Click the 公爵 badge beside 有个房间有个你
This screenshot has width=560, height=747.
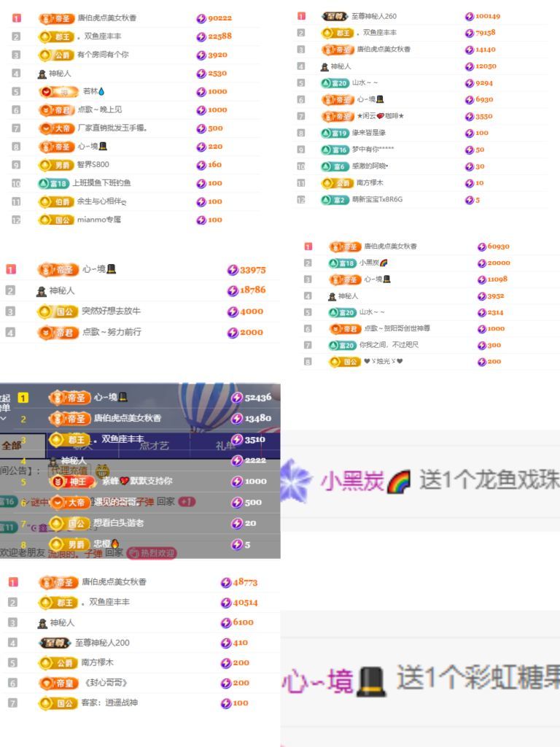tap(56, 55)
